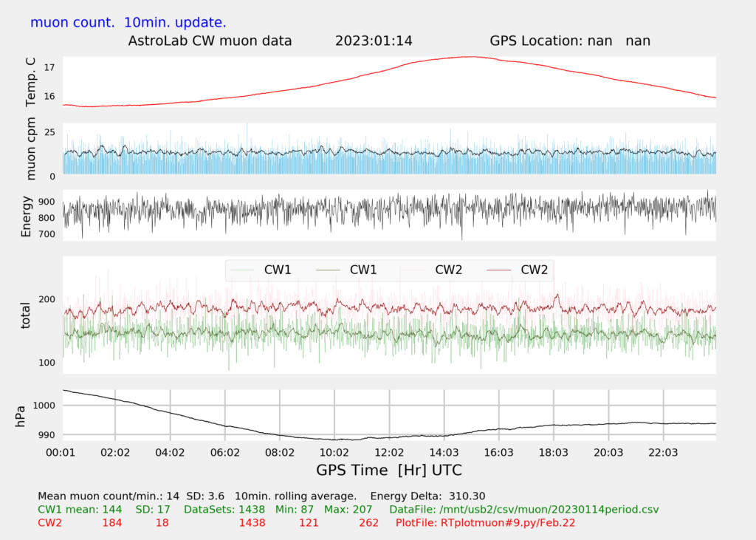Click the green "DataSets: 1438" text
The width and height of the screenshot is (756, 540).
[x=224, y=510]
